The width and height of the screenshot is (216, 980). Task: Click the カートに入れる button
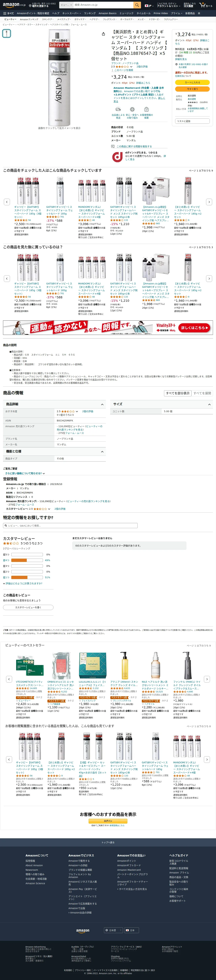(192, 82)
